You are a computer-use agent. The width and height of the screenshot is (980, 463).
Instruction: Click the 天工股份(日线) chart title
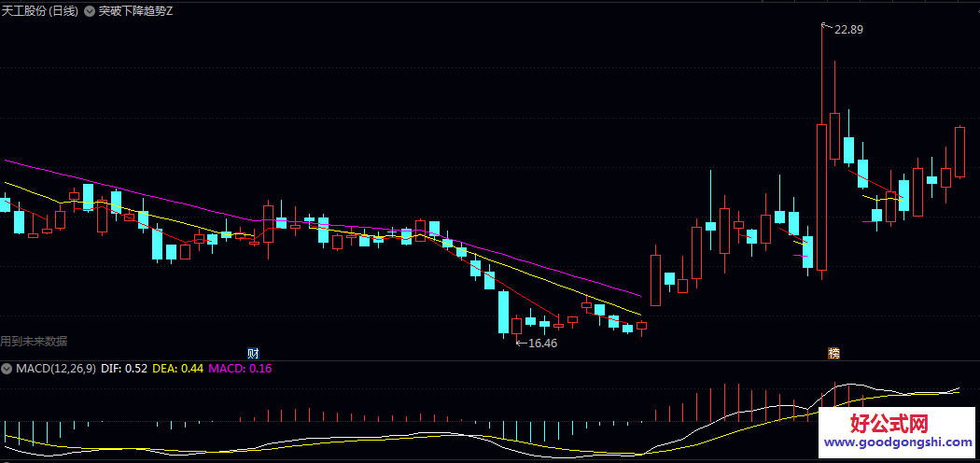click(40, 11)
